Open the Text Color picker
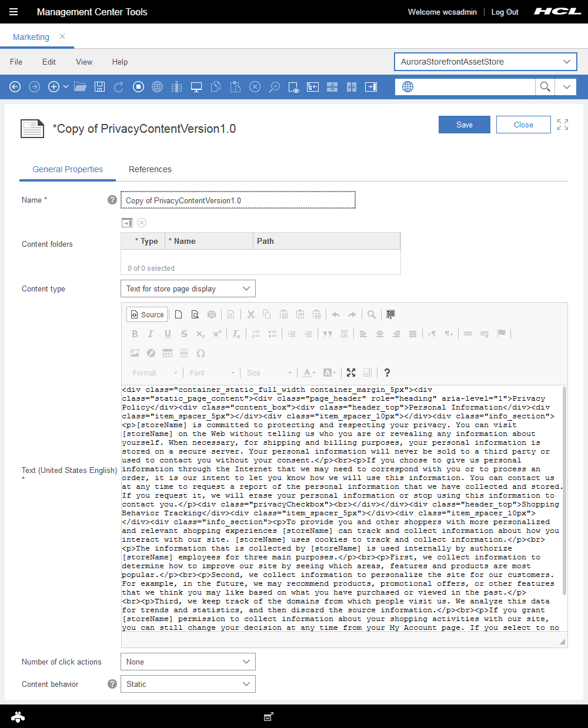Viewport: 588px width, 728px height. pyautogui.click(x=308, y=372)
